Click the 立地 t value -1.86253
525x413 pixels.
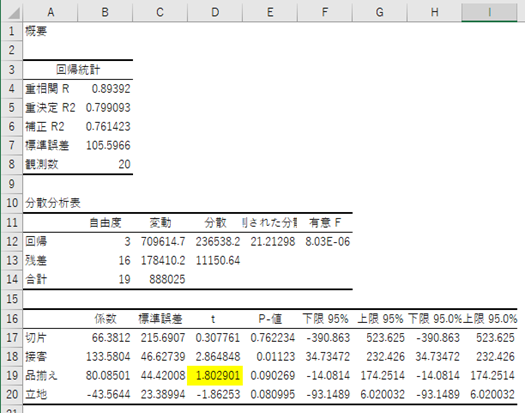(x=215, y=394)
